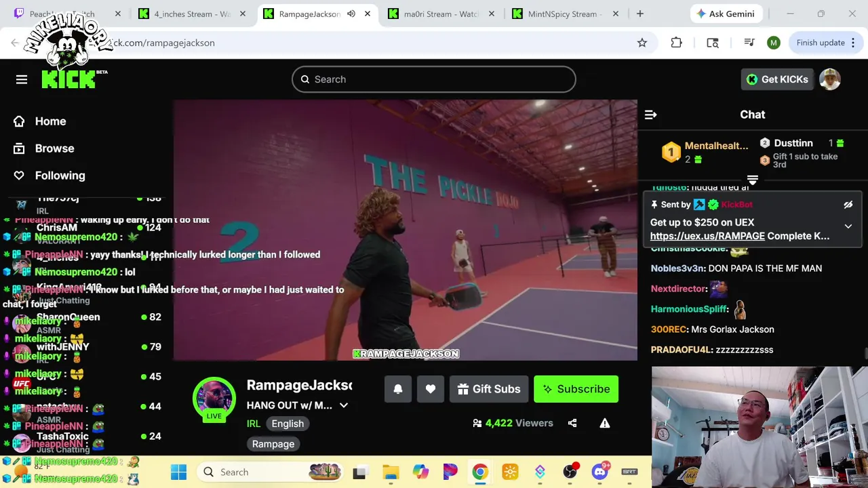Open OBS Studio from the taskbar
This screenshot has width=868, height=488.
[x=570, y=472]
